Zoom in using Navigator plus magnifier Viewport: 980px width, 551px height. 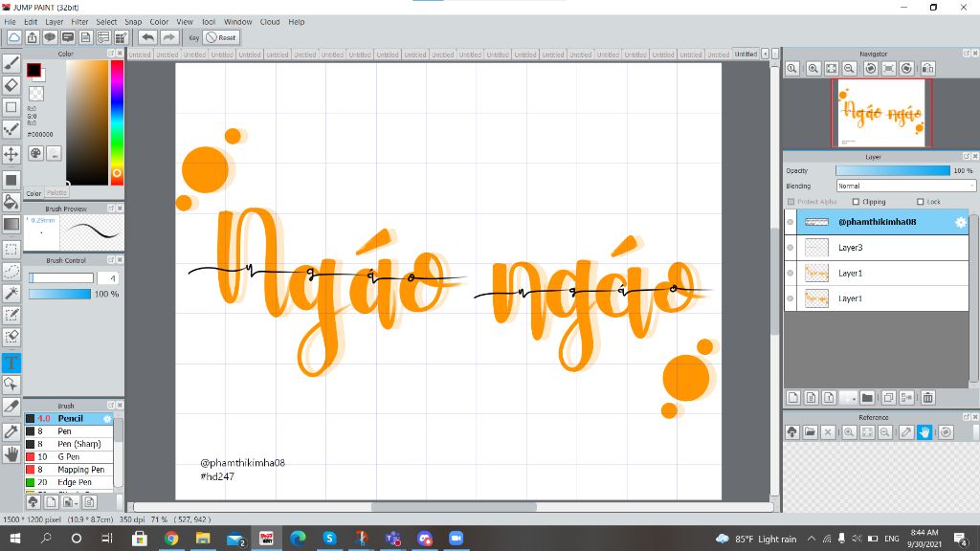pyautogui.click(x=813, y=68)
